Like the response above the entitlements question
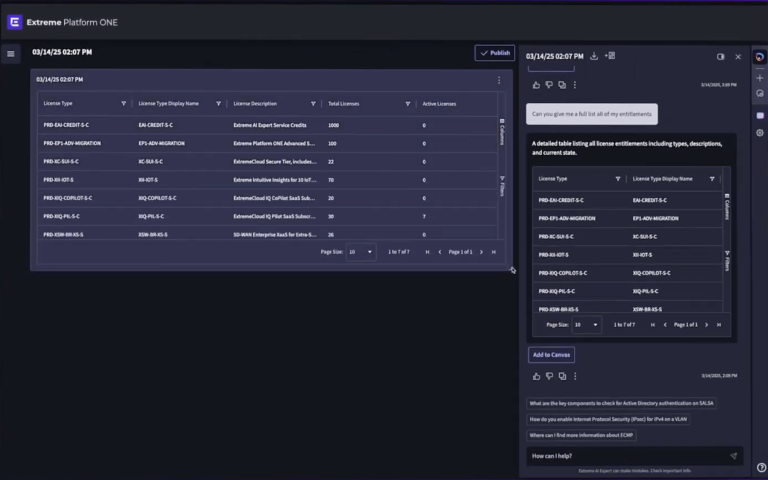The width and height of the screenshot is (768, 480). click(536, 85)
